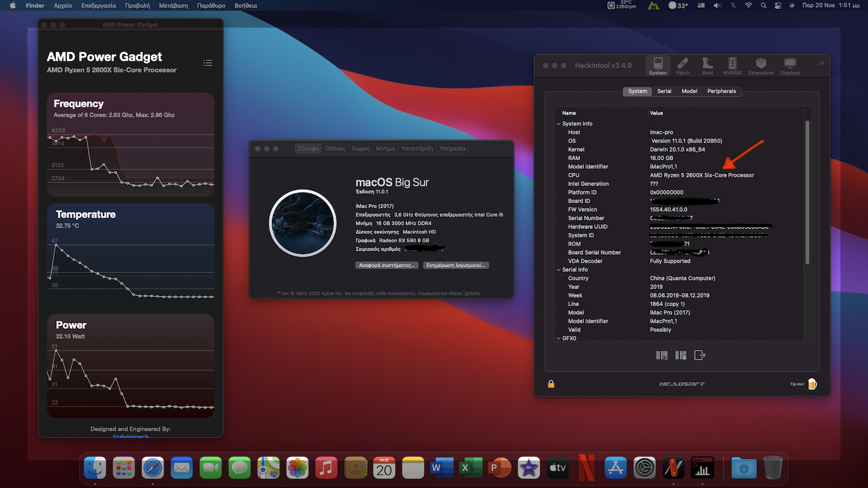Switch to the Serial tab in Hackintool
Image resolution: width=868 pixels, height=488 pixels.
coord(664,91)
